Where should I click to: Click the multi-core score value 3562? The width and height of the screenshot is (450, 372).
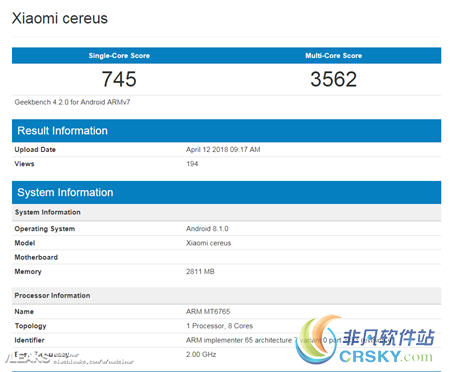click(x=333, y=79)
